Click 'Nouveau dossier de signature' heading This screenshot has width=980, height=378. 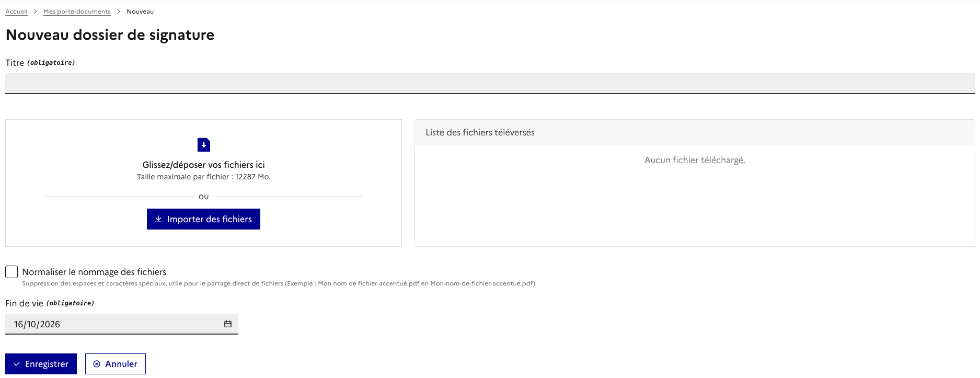tap(110, 35)
